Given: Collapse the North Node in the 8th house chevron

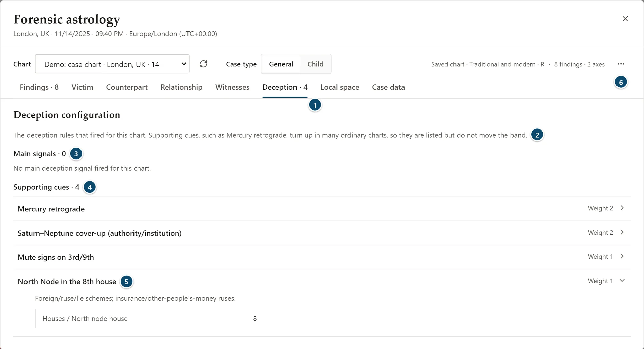Looking at the screenshot, I should point(622,281).
